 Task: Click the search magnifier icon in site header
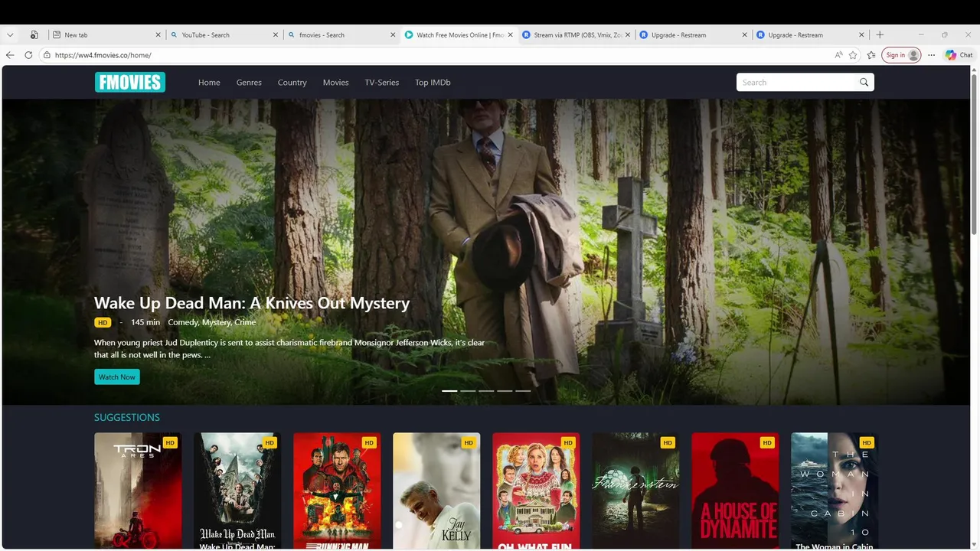(864, 82)
